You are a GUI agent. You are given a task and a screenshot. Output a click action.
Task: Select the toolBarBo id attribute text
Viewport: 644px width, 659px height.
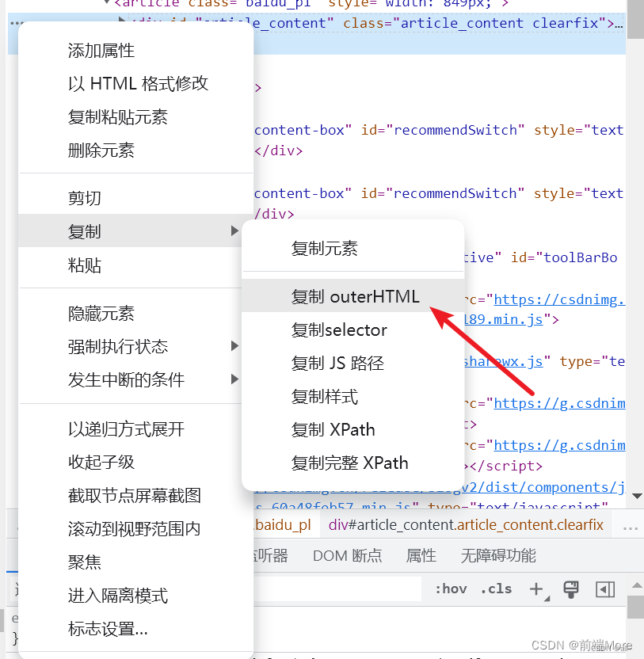[564, 257]
